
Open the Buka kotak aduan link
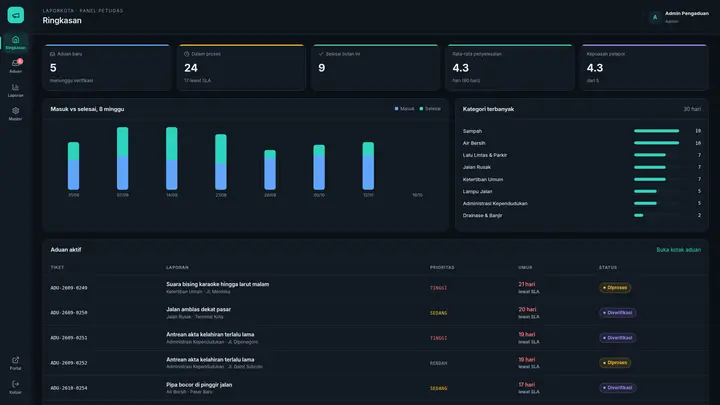click(x=678, y=250)
